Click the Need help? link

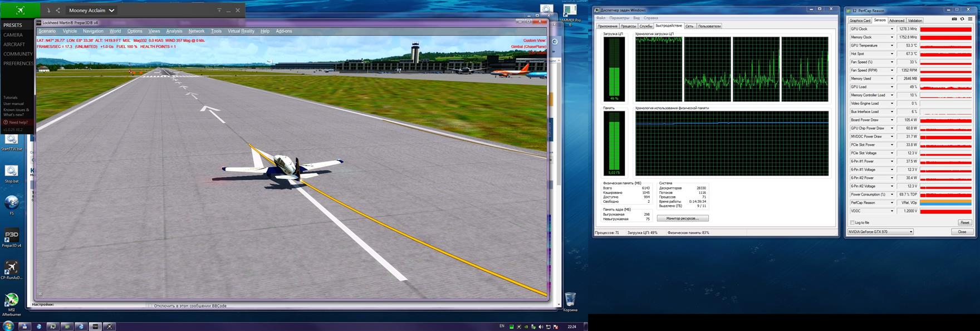(x=16, y=122)
